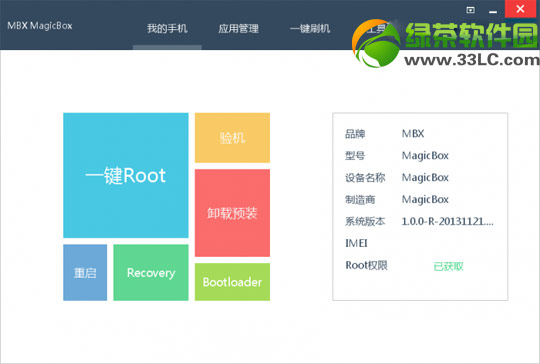This screenshot has width=540, height=364.
Task: Click the 系统版本 label
Action: pyautogui.click(x=365, y=221)
